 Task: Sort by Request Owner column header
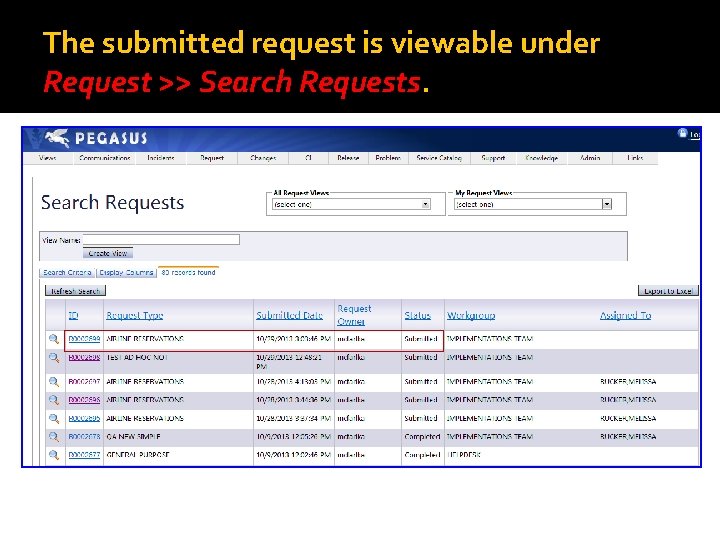(354, 315)
